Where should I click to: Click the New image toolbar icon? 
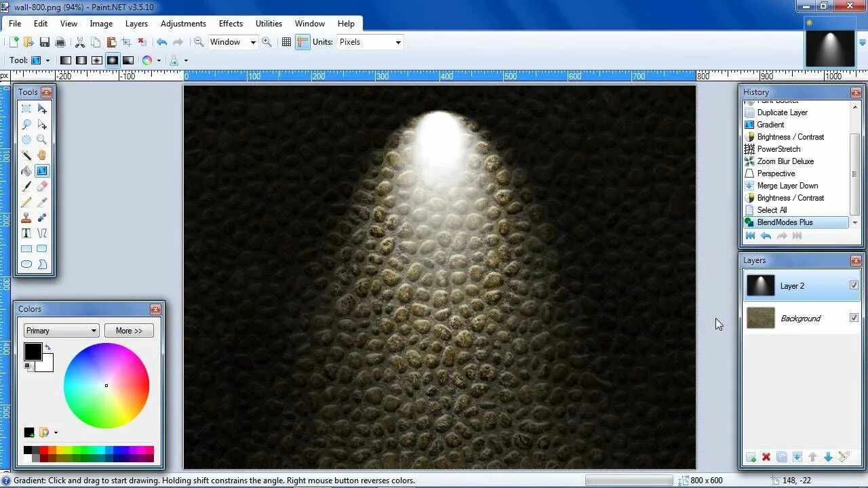13,42
